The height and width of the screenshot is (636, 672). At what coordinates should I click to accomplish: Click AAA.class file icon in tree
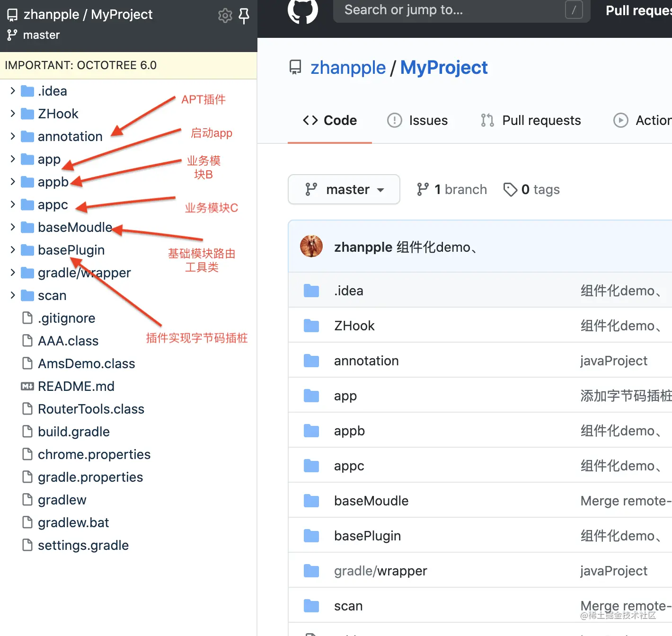point(27,341)
